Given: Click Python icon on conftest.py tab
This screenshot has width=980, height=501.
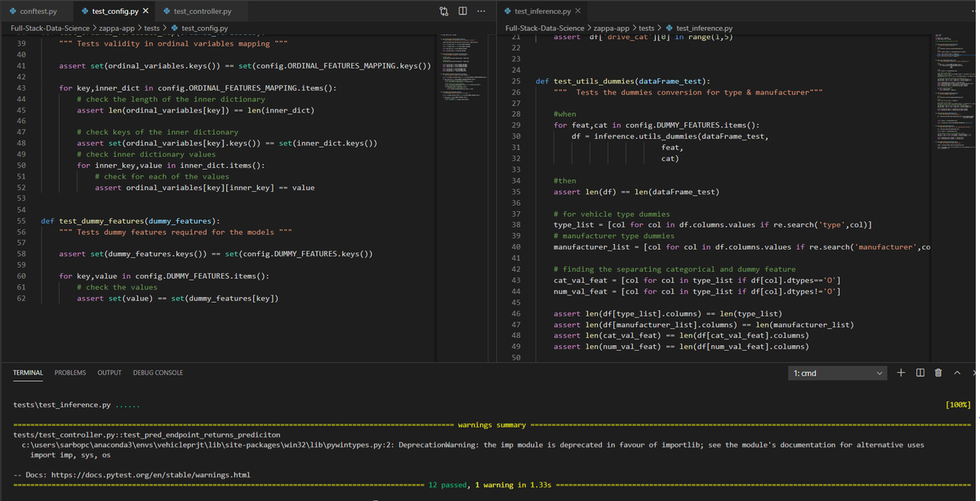Looking at the screenshot, I should [13, 11].
